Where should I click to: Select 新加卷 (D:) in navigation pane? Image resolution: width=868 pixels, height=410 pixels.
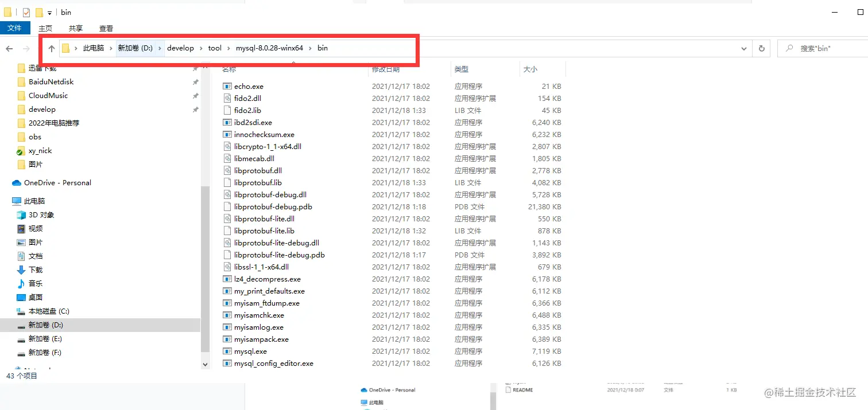(x=45, y=325)
